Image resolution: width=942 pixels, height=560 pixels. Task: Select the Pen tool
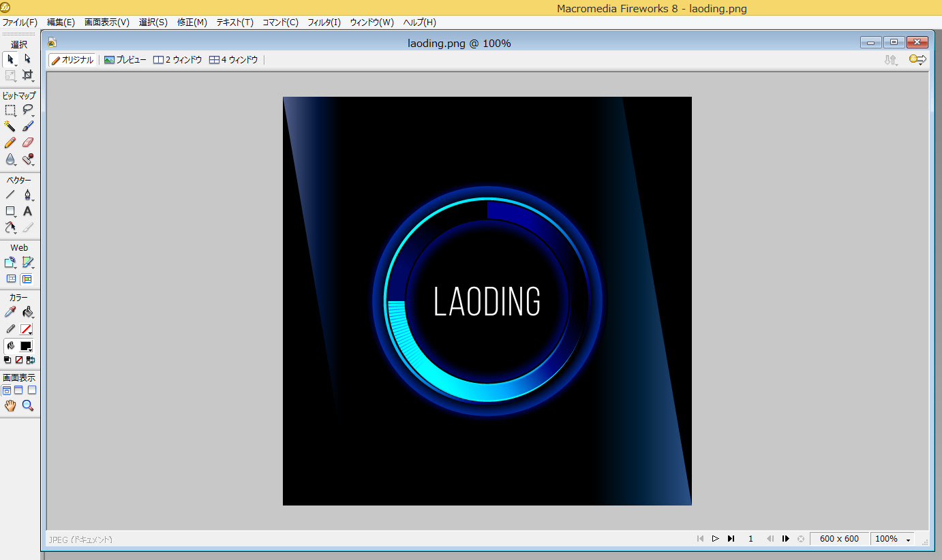28,195
